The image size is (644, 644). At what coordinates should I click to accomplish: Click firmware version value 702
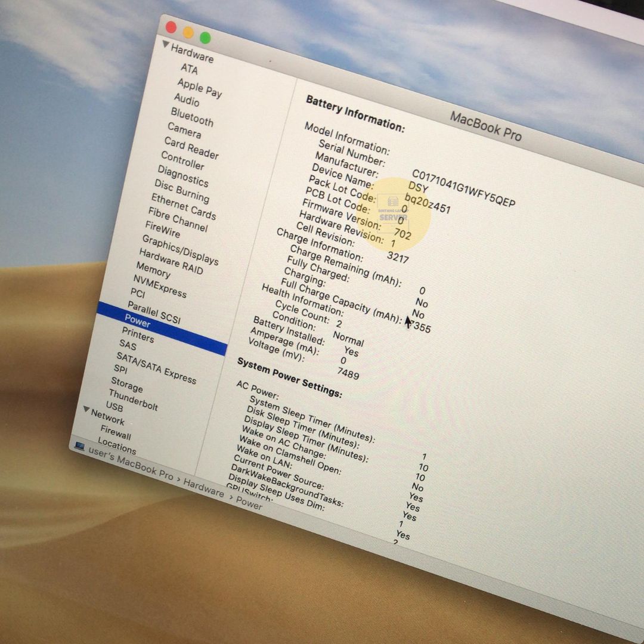pos(402,233)
